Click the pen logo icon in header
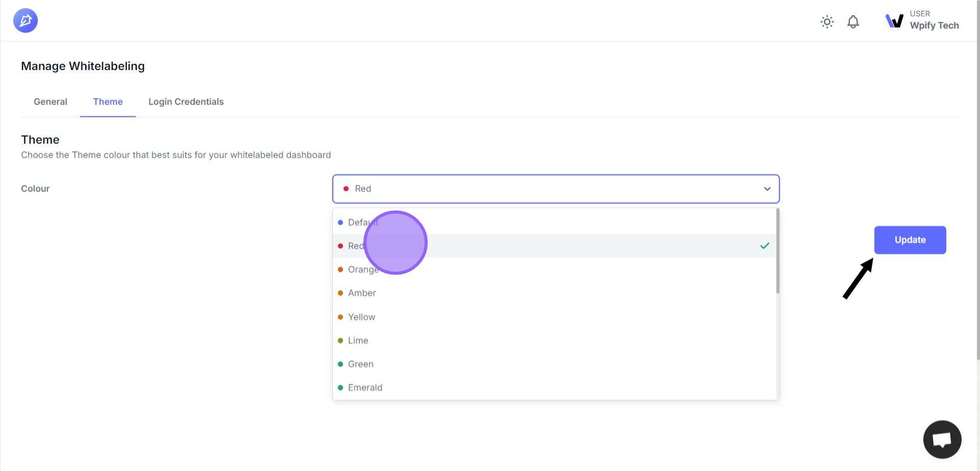The image size is (980, 471). pos(26,20)
